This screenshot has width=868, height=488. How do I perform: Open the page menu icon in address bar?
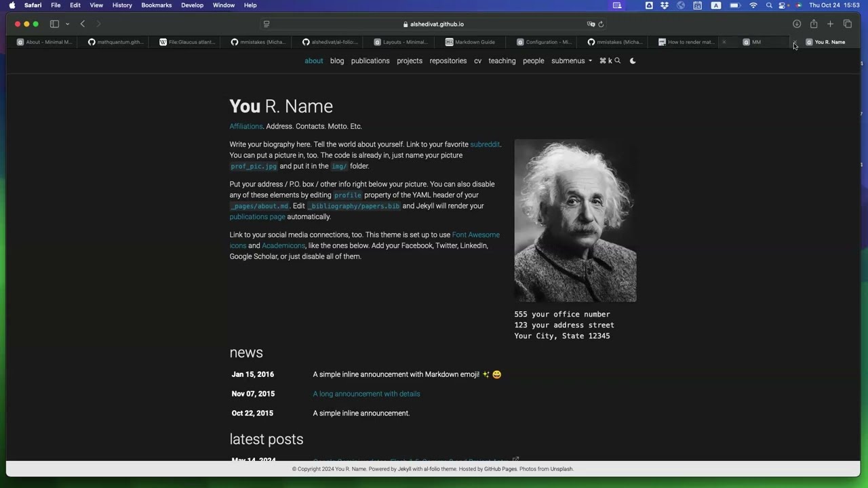(267, 24)
